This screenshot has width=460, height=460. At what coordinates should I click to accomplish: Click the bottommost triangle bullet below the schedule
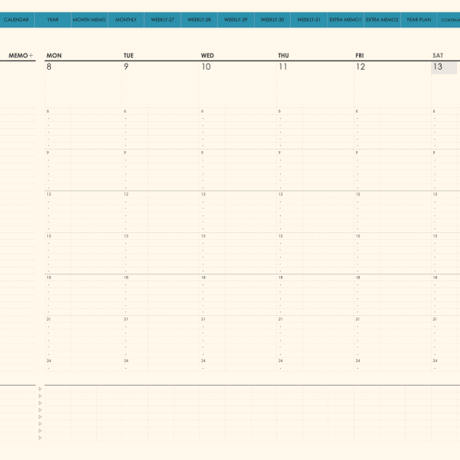tap(40, 438)
